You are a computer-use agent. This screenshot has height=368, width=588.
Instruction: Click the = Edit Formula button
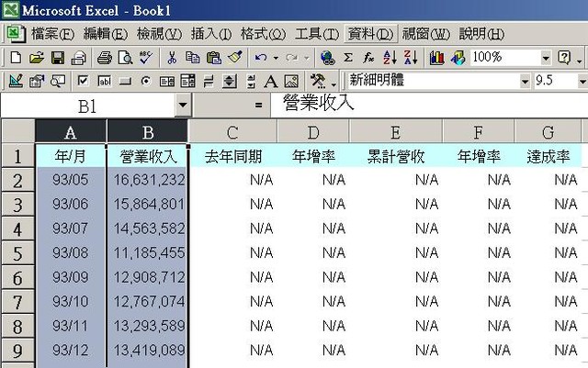258,106
